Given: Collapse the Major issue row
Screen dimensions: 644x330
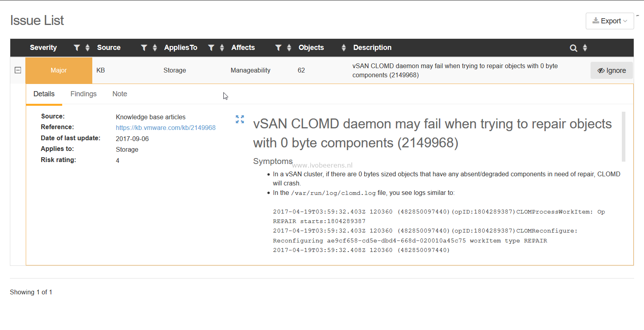Looking at the screenshot, I should (18, 70).
